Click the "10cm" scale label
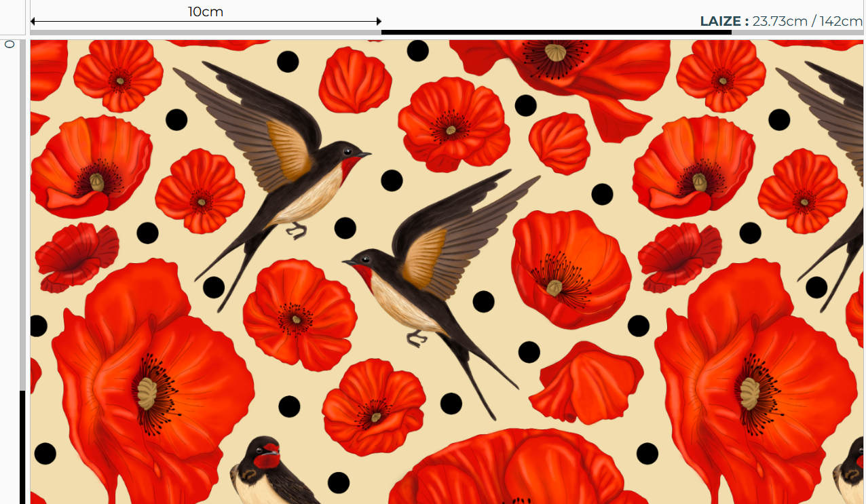Viewport: 866px width, 504px height. tap(206, 12)
